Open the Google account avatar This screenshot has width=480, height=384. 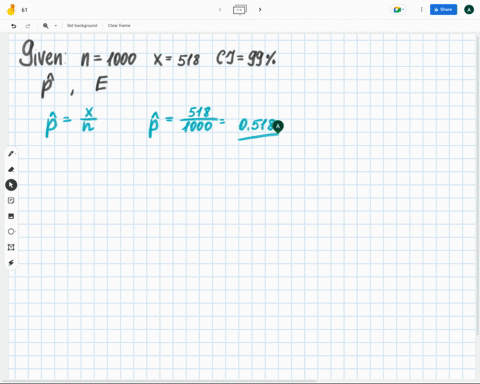(469, 10)
